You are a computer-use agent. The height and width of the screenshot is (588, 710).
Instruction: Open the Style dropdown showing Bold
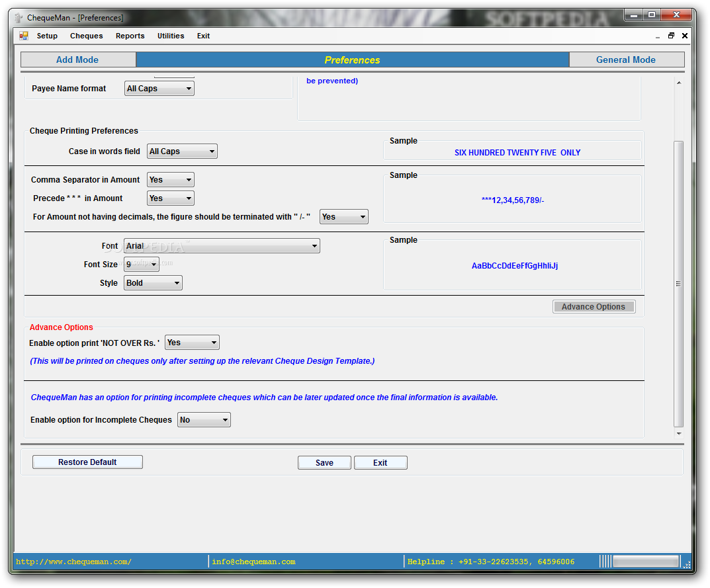click(153, 283)
